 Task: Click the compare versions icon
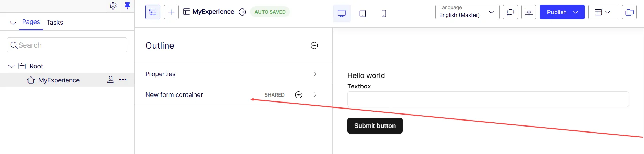coord(529,12)
